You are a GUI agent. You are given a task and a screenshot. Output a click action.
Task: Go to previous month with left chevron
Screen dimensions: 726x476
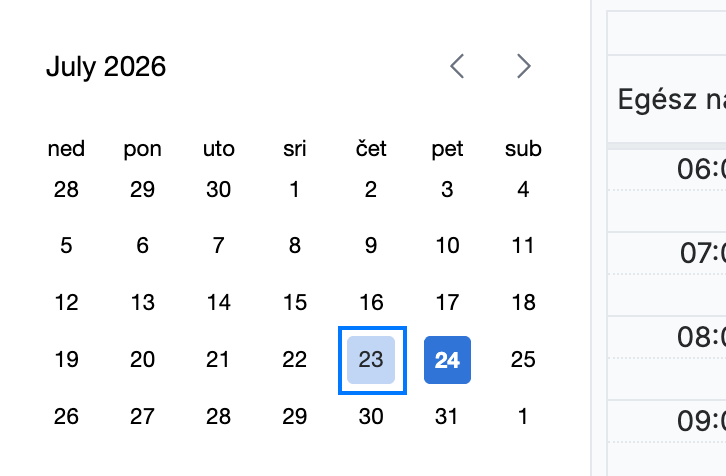(457, 66)
